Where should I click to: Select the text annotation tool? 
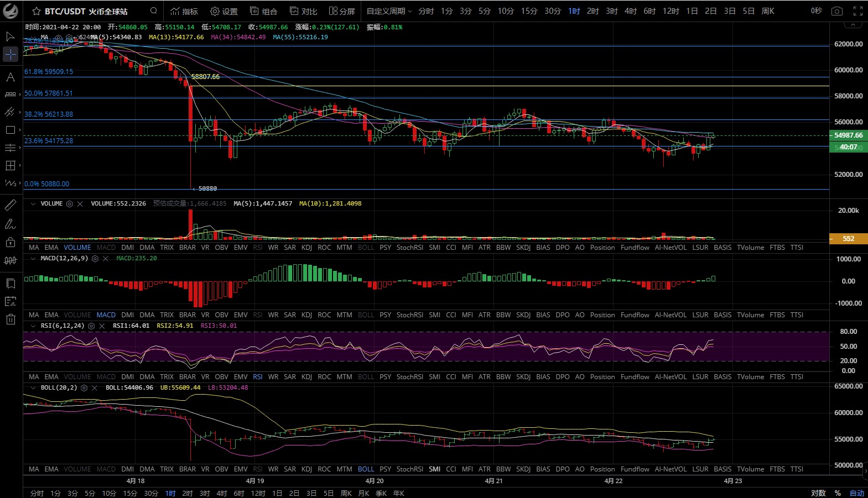pyautogui.click(x=10, y=77)
